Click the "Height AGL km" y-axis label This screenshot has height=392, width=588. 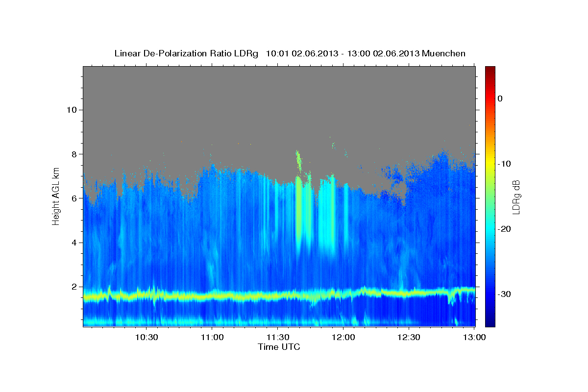[56, 196]
